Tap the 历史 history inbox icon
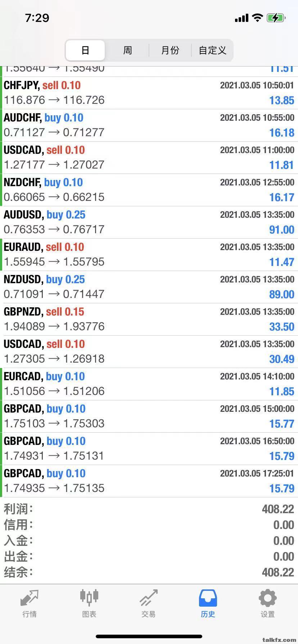The height and width of the screenshot is (644, 298). [x=208, y=598]
